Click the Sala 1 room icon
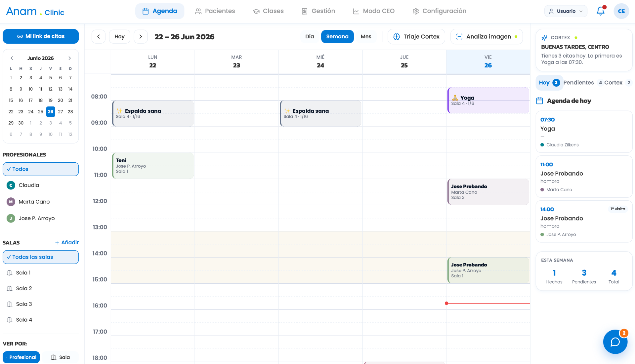The width and height of the screenshot is (635, 364). point(10,273)
